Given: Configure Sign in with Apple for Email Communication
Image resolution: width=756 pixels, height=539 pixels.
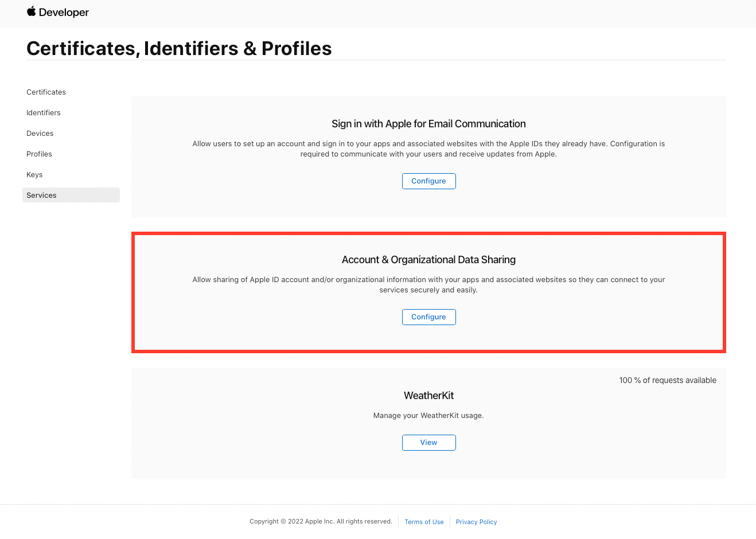Looking at the screenshot, I should (x=428, y=181).
